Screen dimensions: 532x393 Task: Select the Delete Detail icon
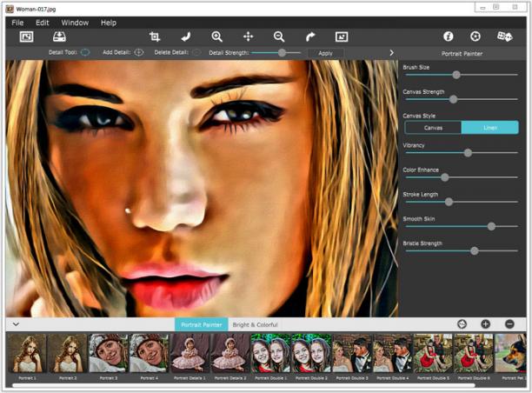pyautogui.click(x=196, y=53)
